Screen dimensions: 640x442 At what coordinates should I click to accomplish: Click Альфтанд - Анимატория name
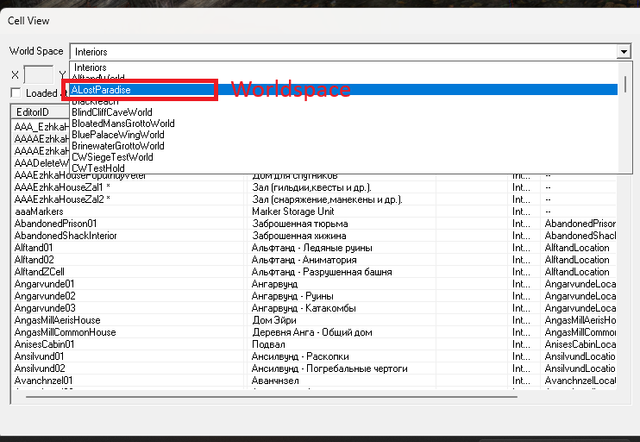tap(304, 260)
